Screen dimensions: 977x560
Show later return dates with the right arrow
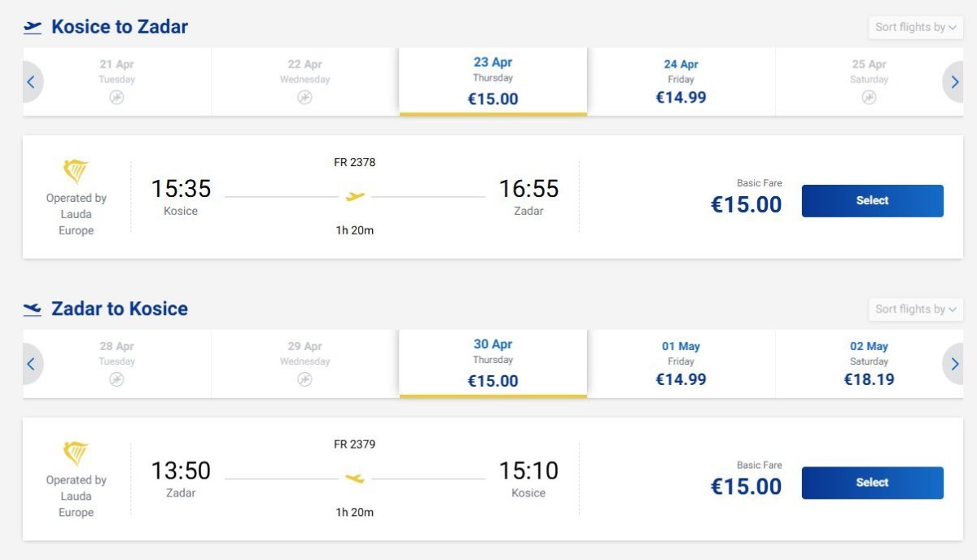click(954, 364)
